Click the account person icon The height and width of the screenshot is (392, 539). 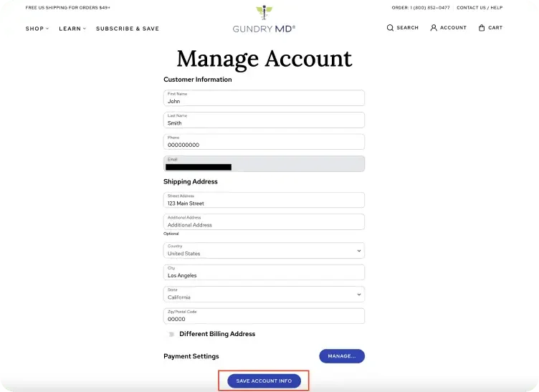tap(434, 28)
